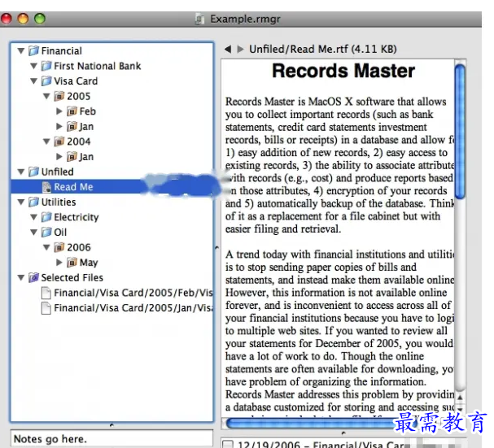Click the Selected Files folder icon
Image resolution: width=494 pixels, height=448 pixels.
click(x=33, y=277)
